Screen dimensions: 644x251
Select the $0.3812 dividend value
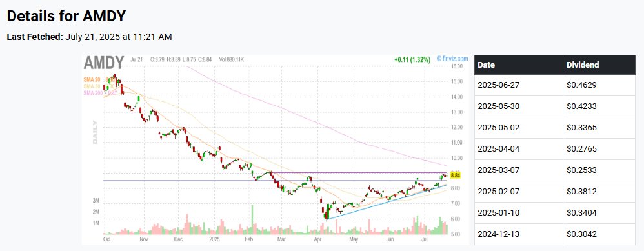click(x=581, y=192)
